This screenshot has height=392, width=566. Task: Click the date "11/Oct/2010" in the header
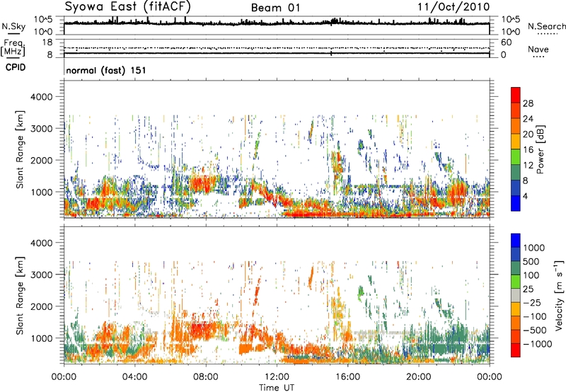click(x=454, y=7)
